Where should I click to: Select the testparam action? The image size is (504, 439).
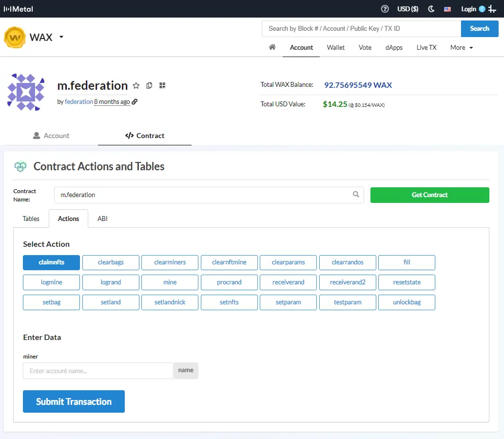click(x=348, y=302)
